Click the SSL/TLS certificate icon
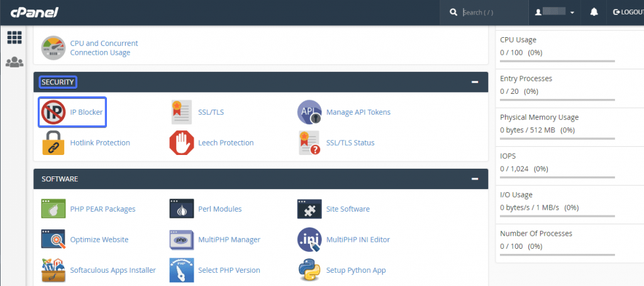Image resolution: width=644 pixels, height=286 pixels. click(182, 112)
